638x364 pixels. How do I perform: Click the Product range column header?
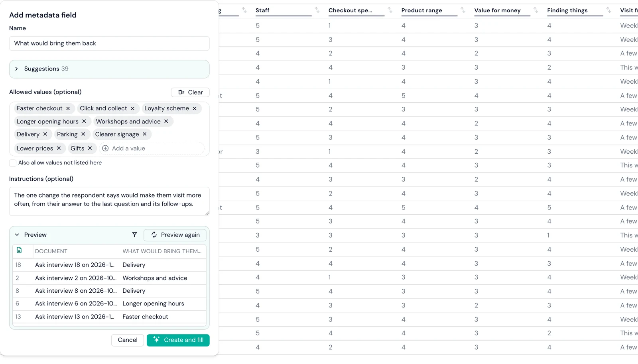click(x=421, y=10)
